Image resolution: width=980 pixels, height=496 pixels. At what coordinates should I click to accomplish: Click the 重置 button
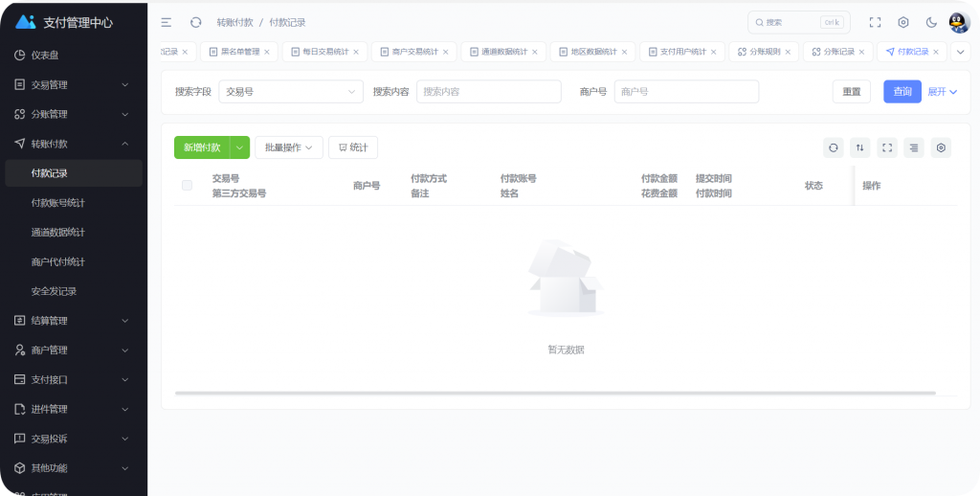click(x=851, y=91)
